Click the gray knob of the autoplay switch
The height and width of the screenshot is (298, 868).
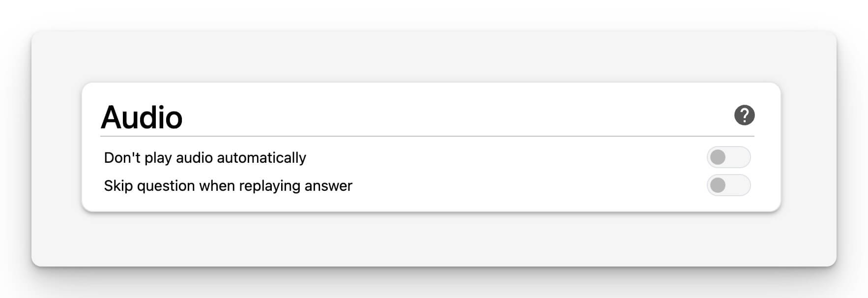(718, 157)
